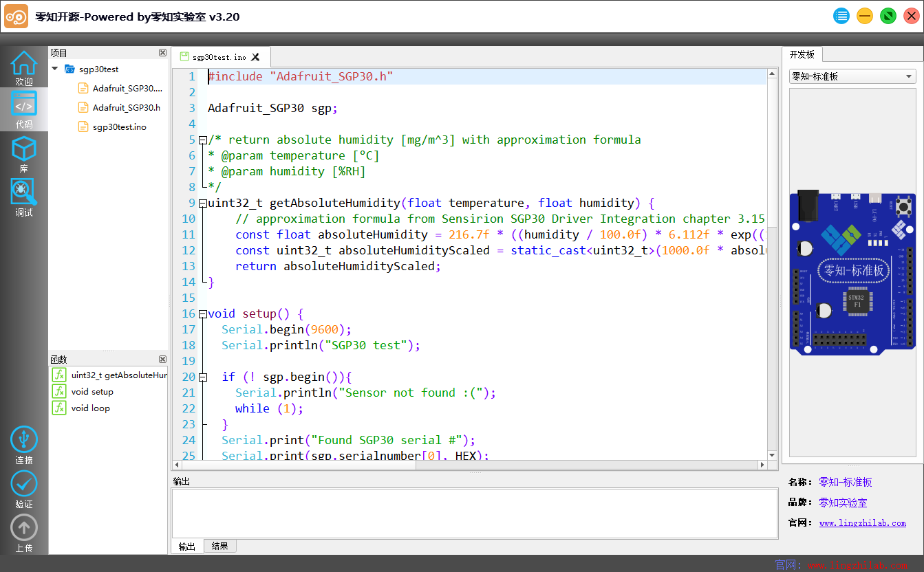Collapse the sgp30test project tree node
This screenshot has width=924, height=572.
pos(55,69)
